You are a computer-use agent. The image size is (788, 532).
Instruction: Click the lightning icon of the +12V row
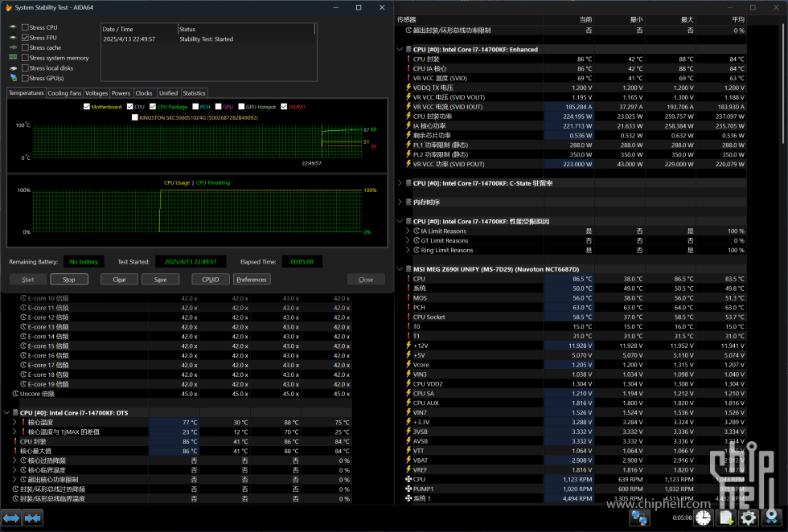(x=408, y=346)
